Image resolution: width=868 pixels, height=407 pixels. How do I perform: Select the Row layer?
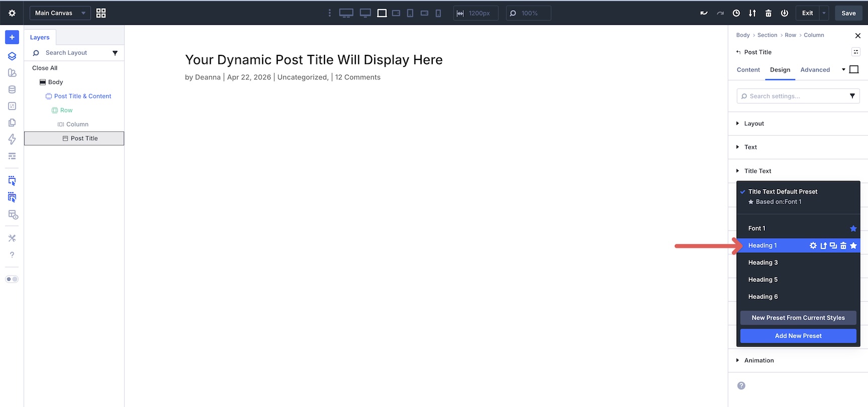(66, 110)
